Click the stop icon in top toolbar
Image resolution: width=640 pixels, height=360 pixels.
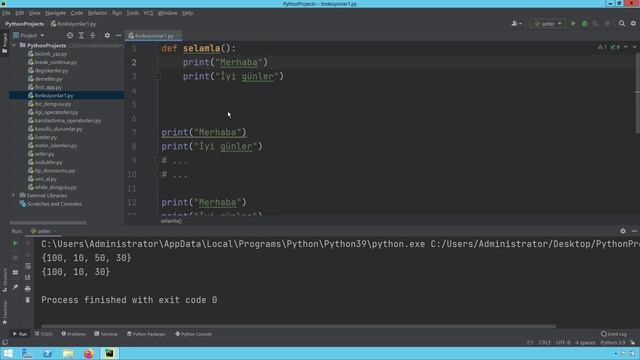click(607, 24)
